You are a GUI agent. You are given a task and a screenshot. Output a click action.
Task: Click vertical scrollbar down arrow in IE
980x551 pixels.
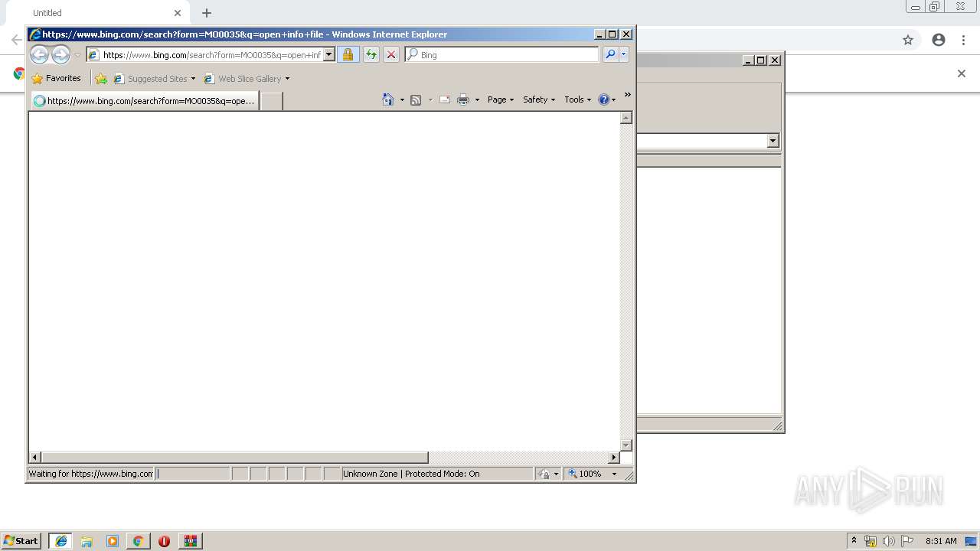tap(626, 445)
